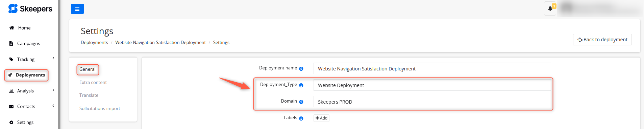Open Home from the sidebar
The width and height of the screenshot is (644, 129).
click(24, 28)
